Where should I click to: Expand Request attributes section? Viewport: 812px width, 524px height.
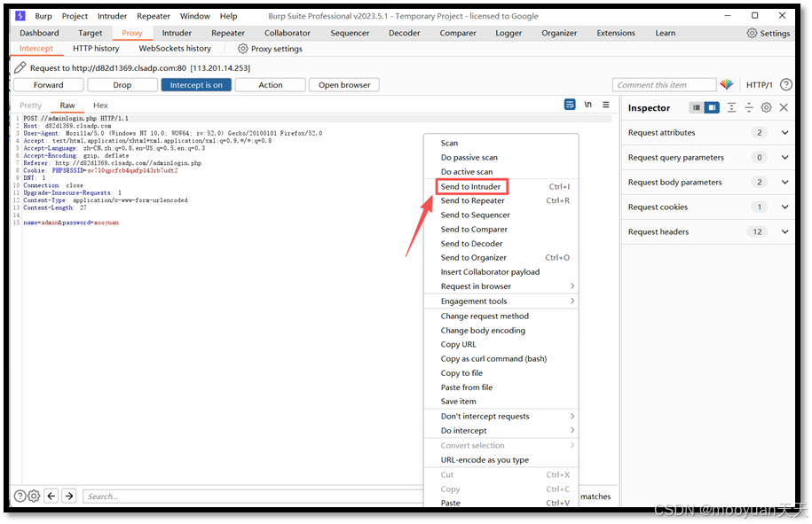pos(785,132)
